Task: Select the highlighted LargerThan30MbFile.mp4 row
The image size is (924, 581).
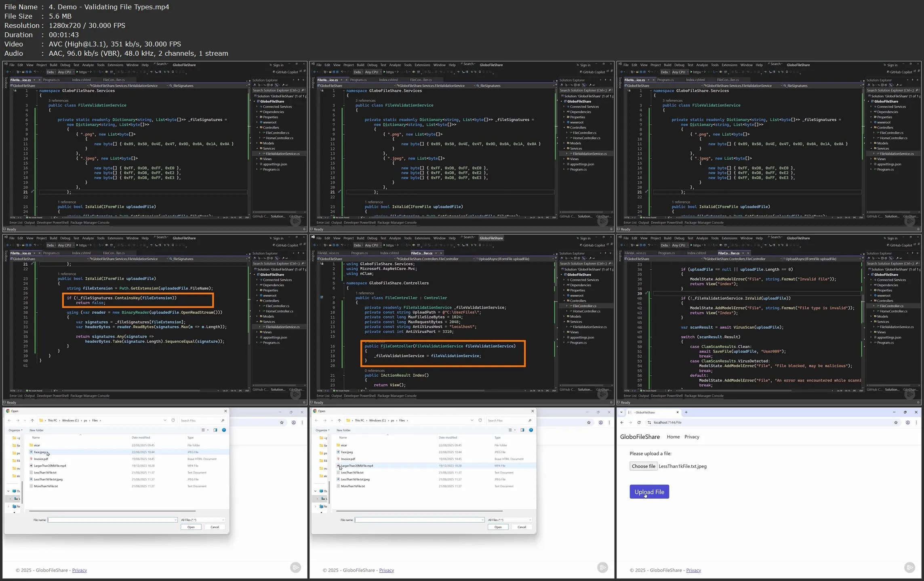Action: [x=357, y=466]
